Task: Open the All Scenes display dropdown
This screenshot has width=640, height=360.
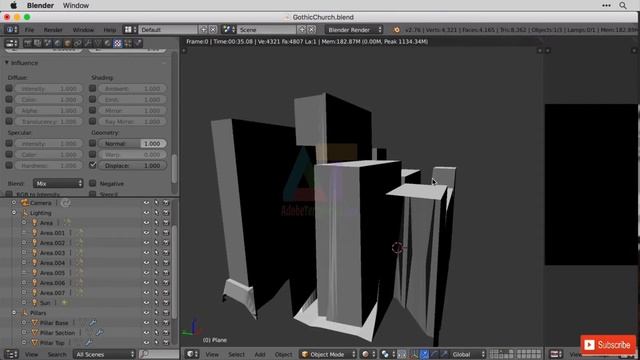Action: pyautogui.click(x=104, y=354)
